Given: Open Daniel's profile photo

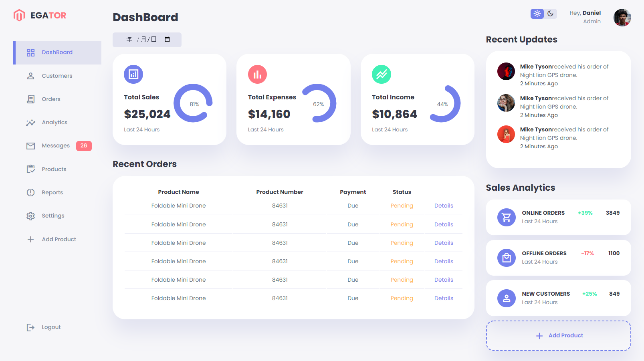Looking at the screenshot, I should click(x=622, y=18).
